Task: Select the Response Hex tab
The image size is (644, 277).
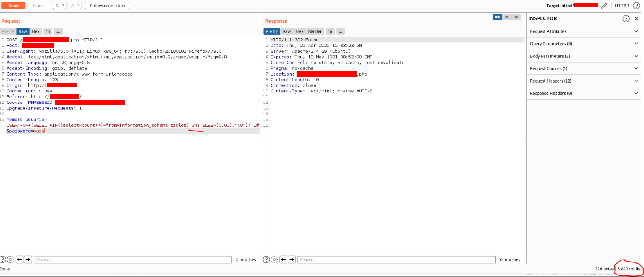Action: click(300, 31)
